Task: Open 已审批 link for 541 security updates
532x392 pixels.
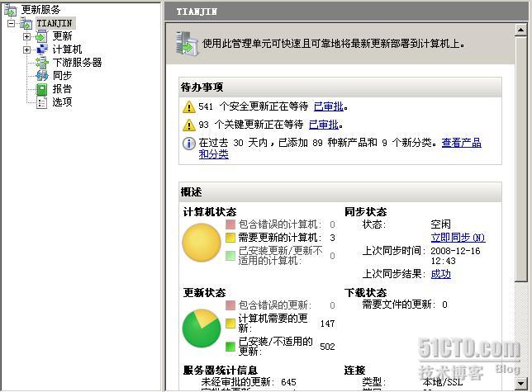Action: [329, 106]
